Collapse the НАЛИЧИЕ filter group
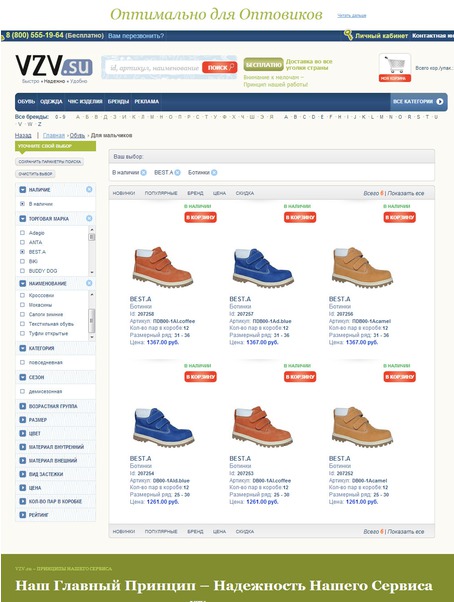The width and height of the screenshot is (454, 602). pyautogui.click(x=23, y=190)
